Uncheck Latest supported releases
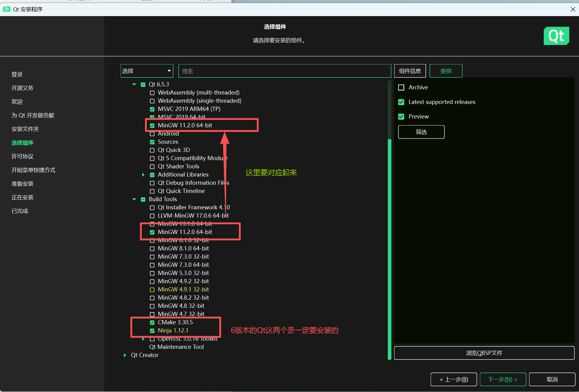The image size is (579, 392). coord(401,102)
